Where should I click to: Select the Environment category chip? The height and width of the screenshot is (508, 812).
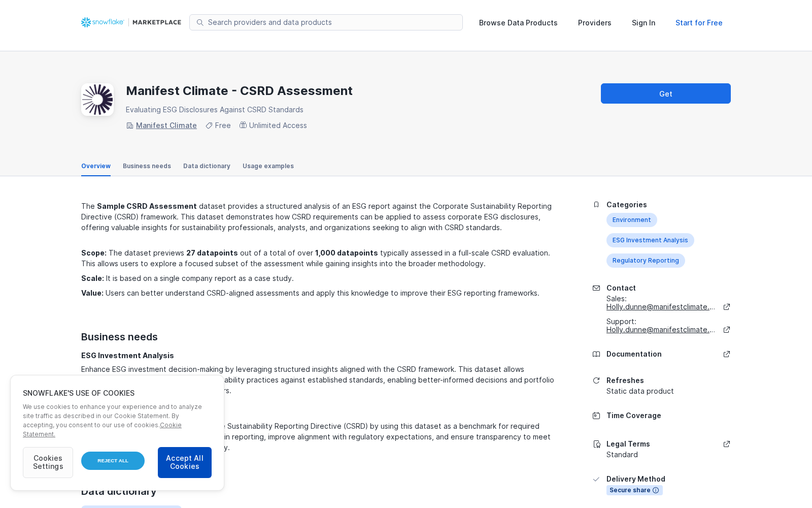(631, 220)
